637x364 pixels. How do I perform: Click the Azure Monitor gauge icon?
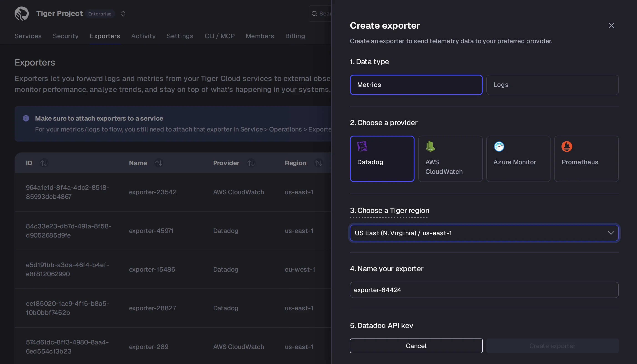pos(499,147)
